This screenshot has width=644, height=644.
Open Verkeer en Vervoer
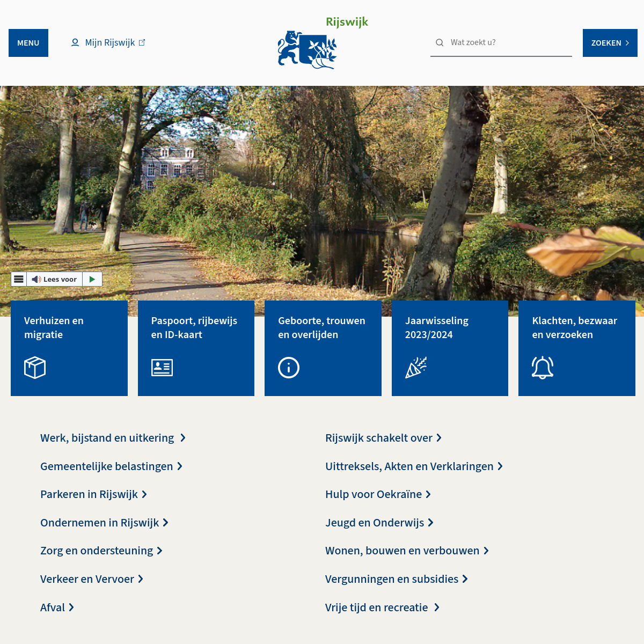coord(87,579)
